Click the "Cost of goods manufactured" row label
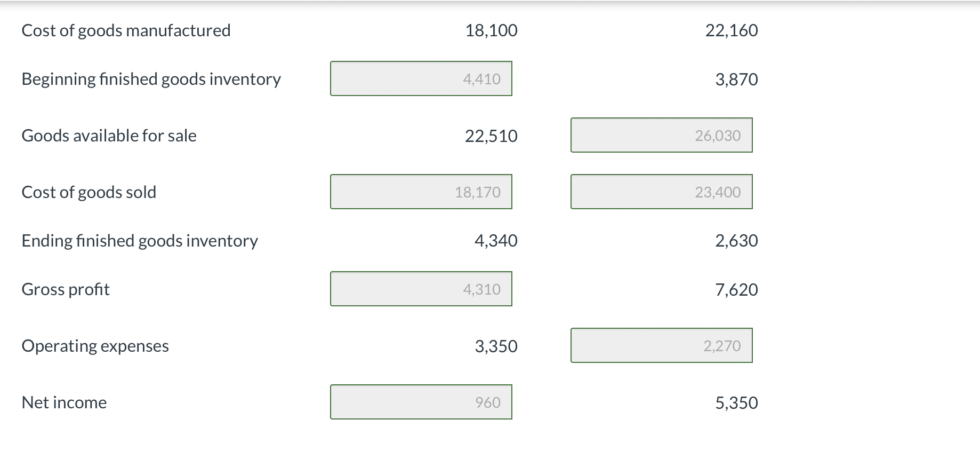The width and height of the screenshot is (980, 459). click(x=126, y=30)
